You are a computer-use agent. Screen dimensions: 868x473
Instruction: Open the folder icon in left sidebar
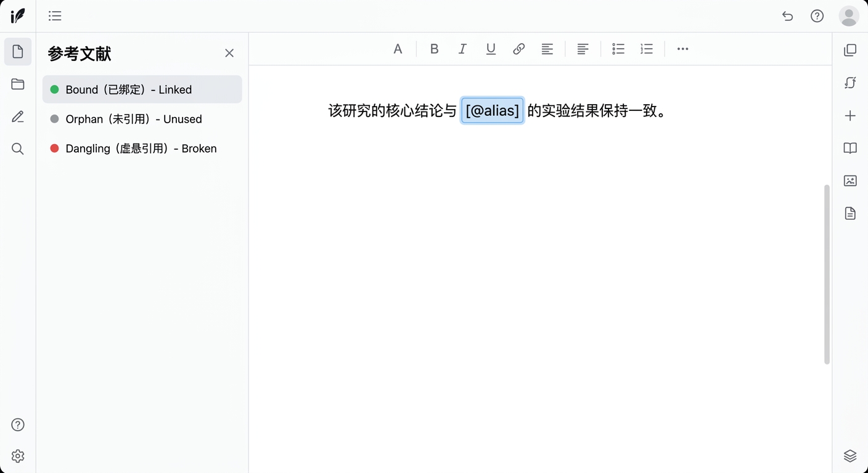[x=18, y=84]
